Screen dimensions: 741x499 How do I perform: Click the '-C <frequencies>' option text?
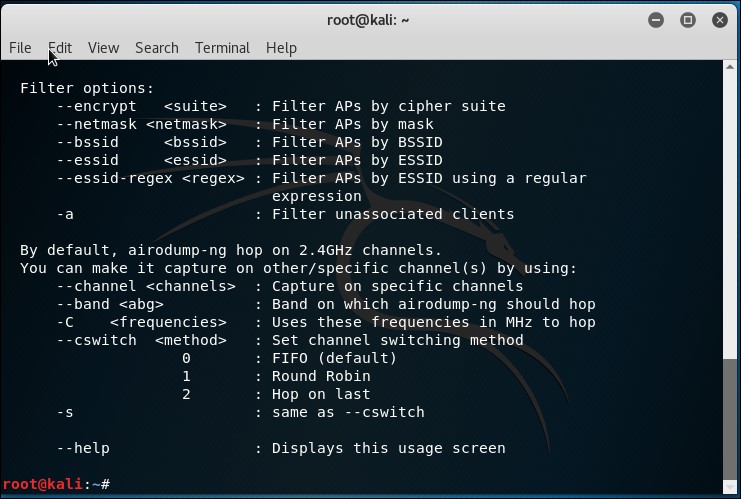(x=141, y=322)
